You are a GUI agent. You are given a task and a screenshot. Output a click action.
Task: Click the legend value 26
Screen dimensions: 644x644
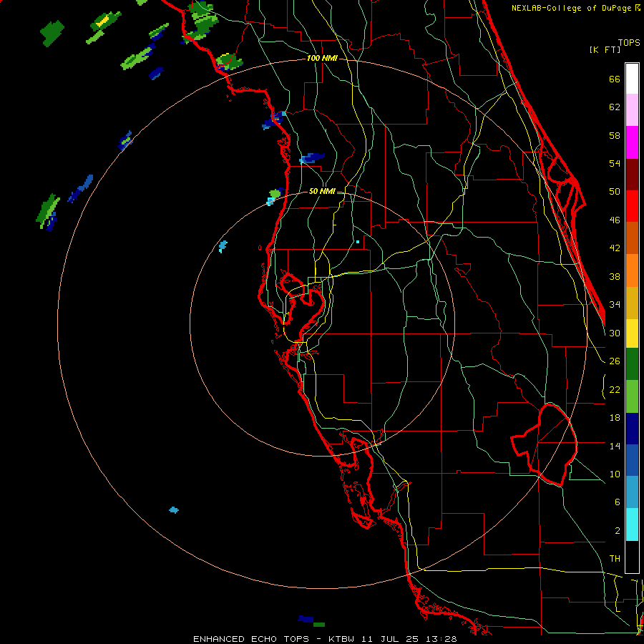point(615,361)
